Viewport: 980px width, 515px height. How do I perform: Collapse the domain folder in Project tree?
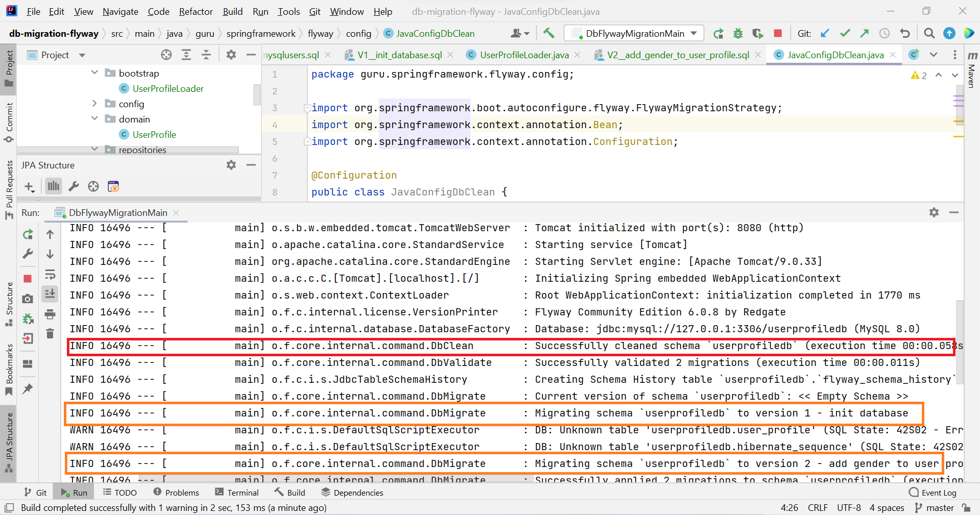[94, 118]
